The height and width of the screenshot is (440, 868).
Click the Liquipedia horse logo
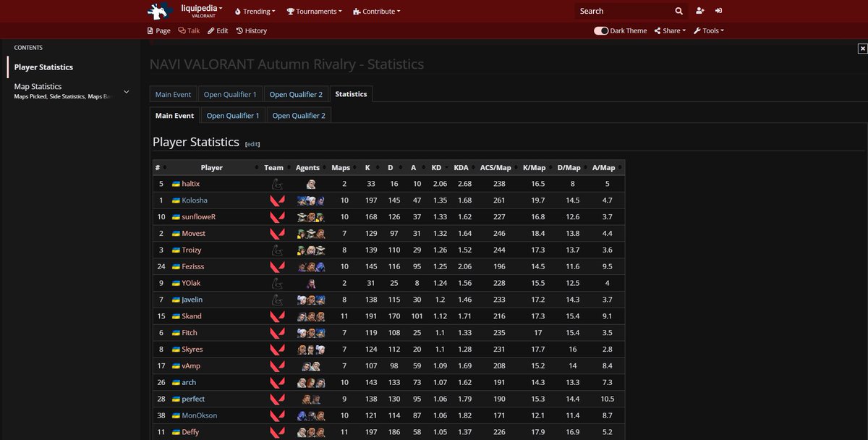(x=160, y=11)
